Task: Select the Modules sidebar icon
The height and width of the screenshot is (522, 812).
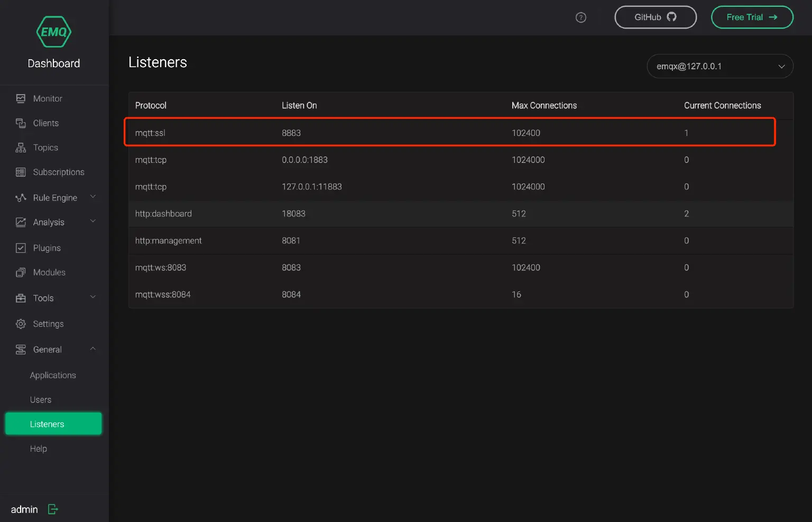Action: (x=48, y=272)
